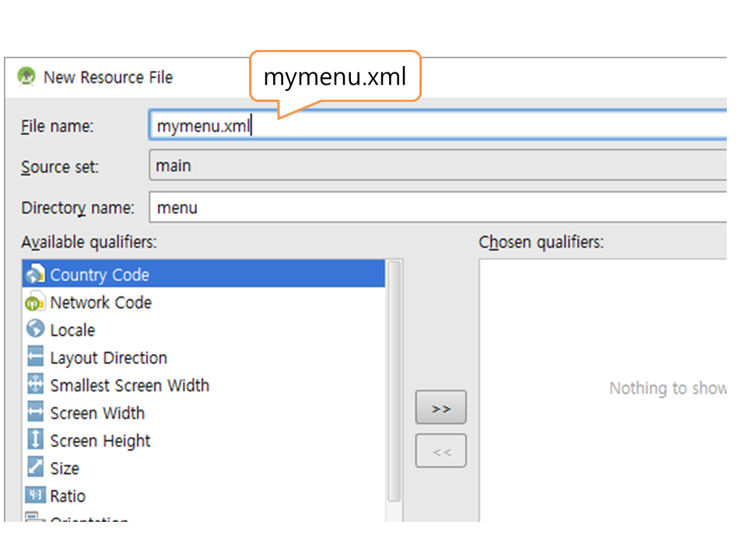747x560 pixels.
Task: Pick the Ratio qualifier entry
Action: point(68,496)
